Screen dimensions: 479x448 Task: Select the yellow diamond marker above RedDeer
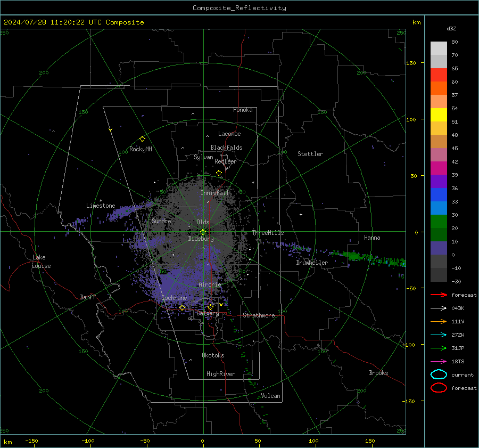(x=219, y=173)
